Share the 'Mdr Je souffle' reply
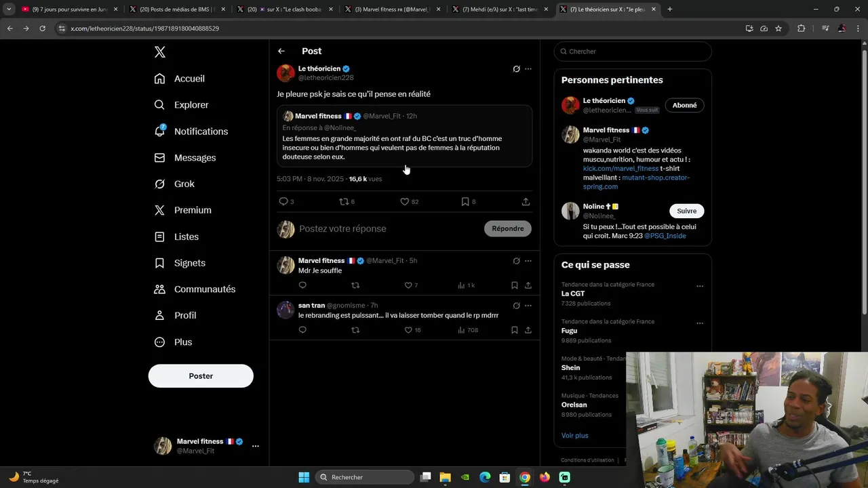The height and width of the screenshot is (488, 868). pos(528,285)
